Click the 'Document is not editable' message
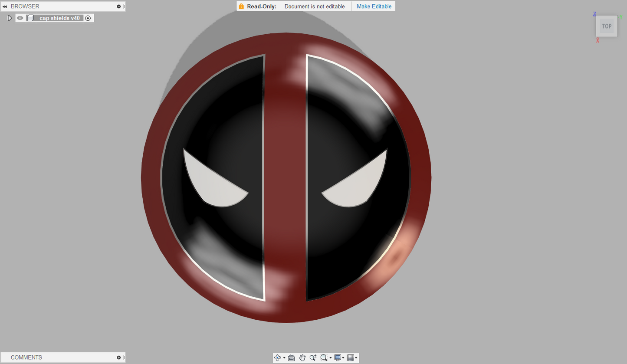The image size is (627, 364). 315,7
